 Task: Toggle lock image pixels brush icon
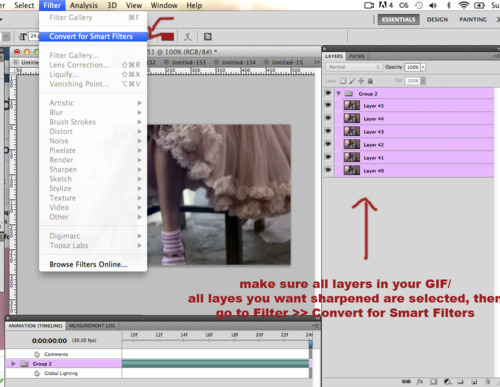pyautogui.click(x=352, y=81)
